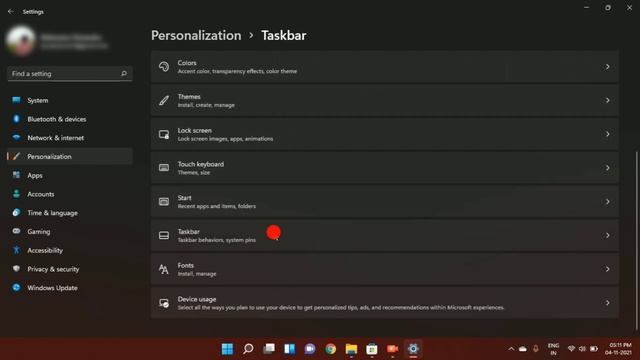
Task: Click the Personalization breadcrumb link
Action: [196, 36]
